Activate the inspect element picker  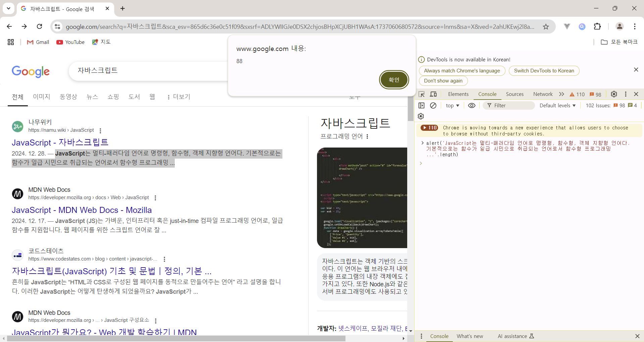[422, 94]
